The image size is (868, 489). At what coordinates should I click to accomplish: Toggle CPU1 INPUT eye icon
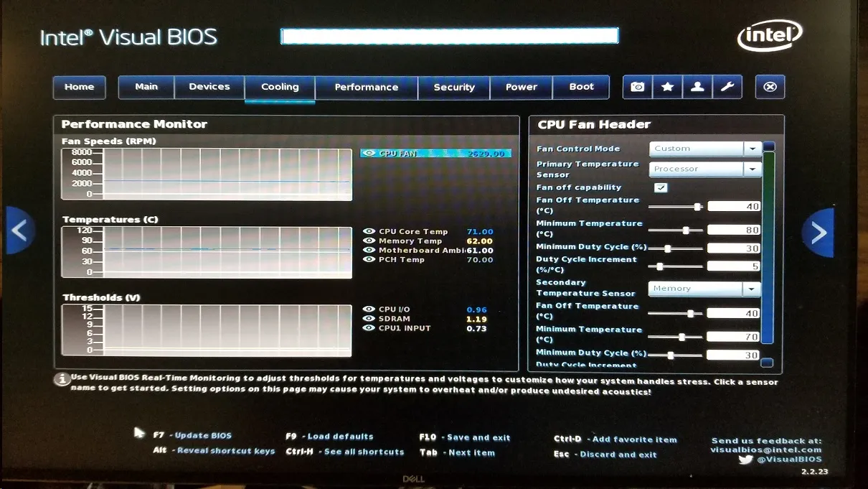[369, 328]
